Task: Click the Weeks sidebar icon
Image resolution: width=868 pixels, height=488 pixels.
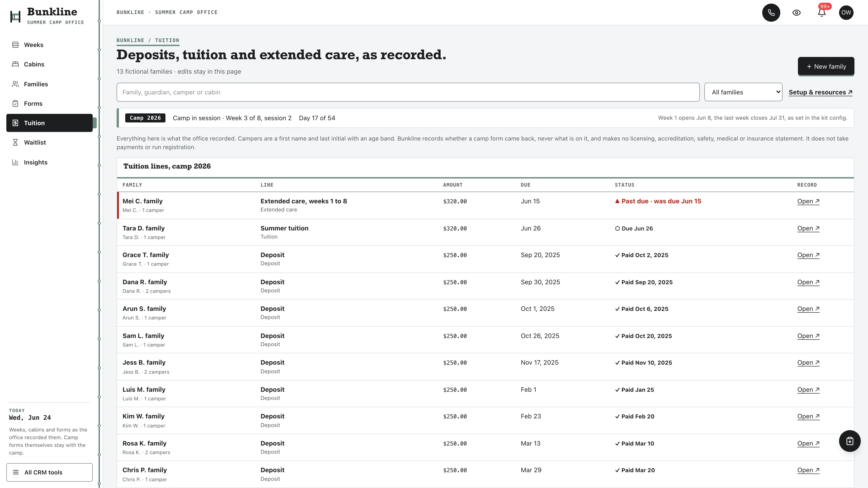Action: (x=15, y=45)
